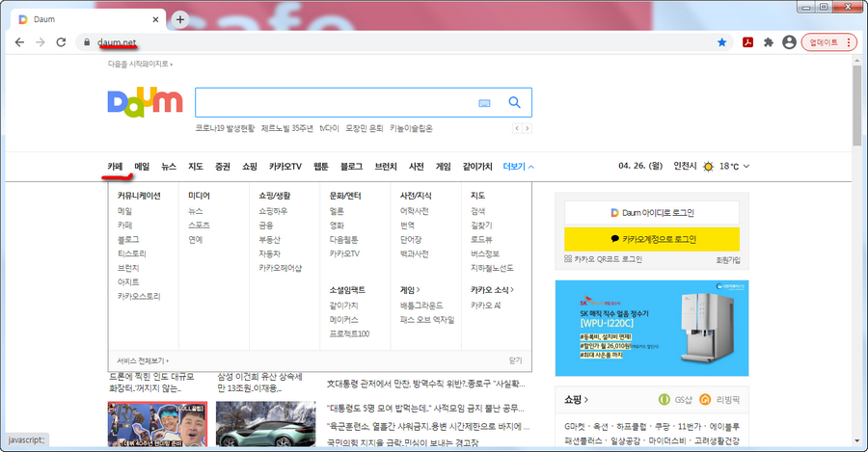The height and width of the screenshot is (452, 868).
Task: Click the magnifier search icon
Action: coord(514,102)
